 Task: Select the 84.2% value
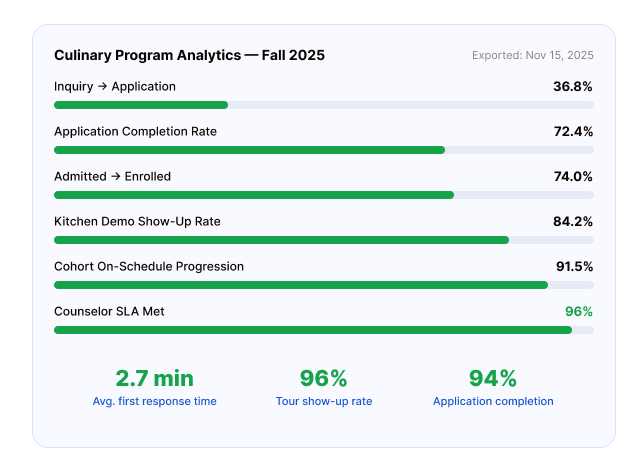[x=573, y=221]
